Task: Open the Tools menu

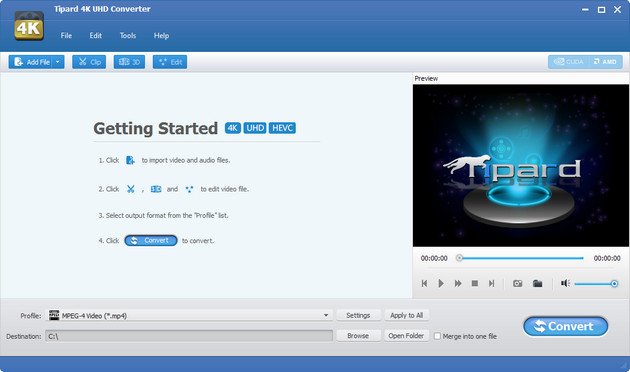Action: coord(128,35)
